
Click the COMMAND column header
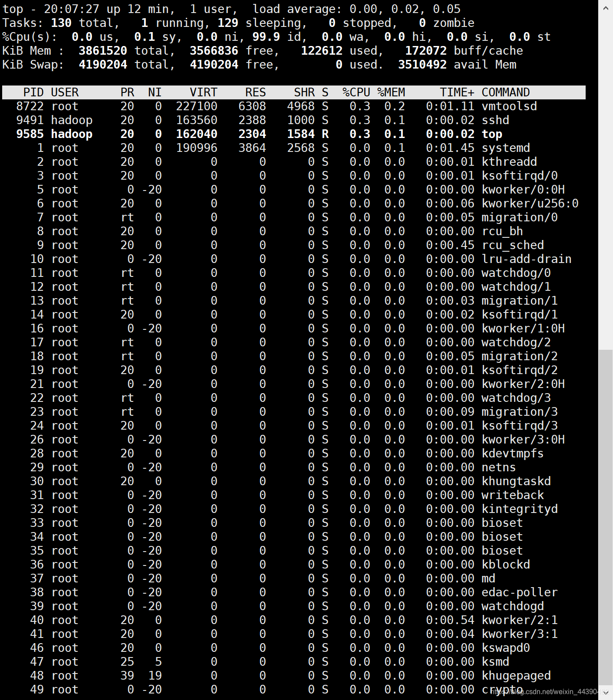coord(506,92)
